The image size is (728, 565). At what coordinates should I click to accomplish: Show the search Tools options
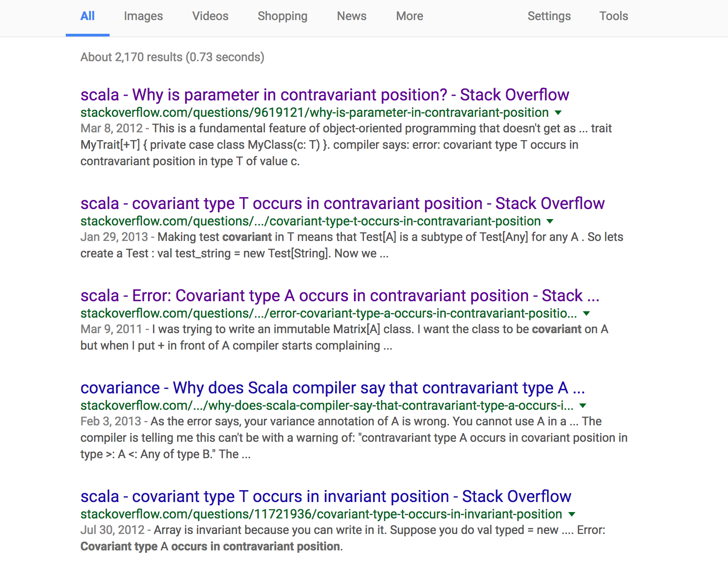point(614,16)
